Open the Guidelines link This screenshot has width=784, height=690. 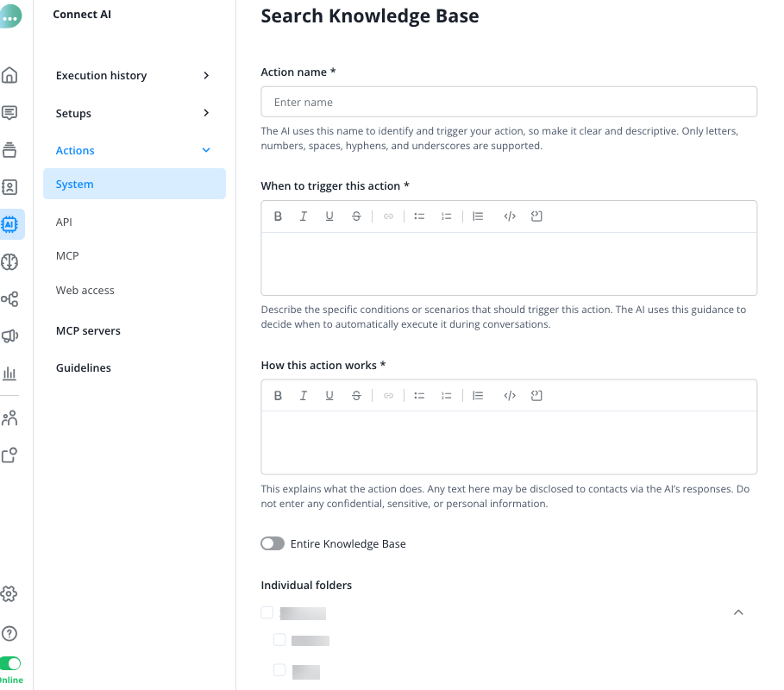click(84, 368)
